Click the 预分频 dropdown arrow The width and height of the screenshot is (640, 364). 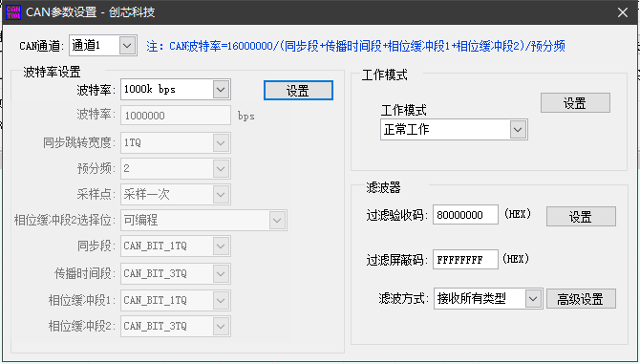coord(221,168)
